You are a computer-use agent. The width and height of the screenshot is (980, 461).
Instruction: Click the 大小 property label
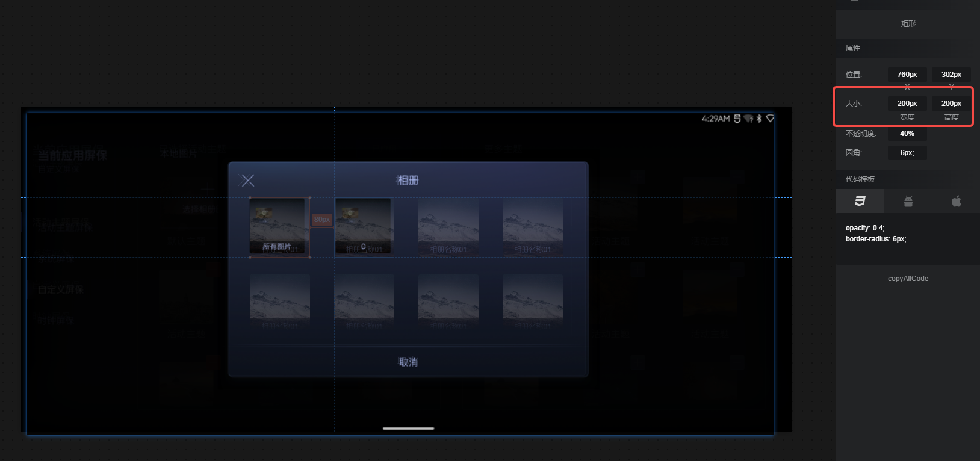pos(854,104)
